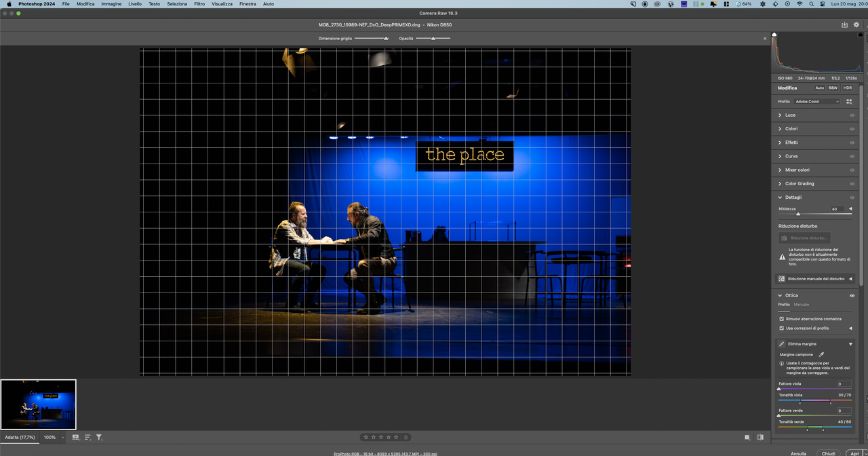Click the filter funnel icon

pos(99,437)
